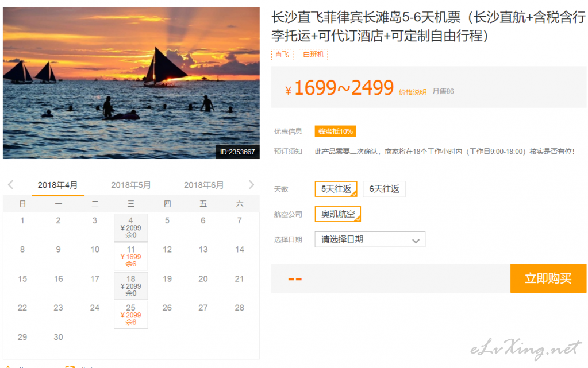
Task: Click calendar date 30
Action: click(59, 337)
